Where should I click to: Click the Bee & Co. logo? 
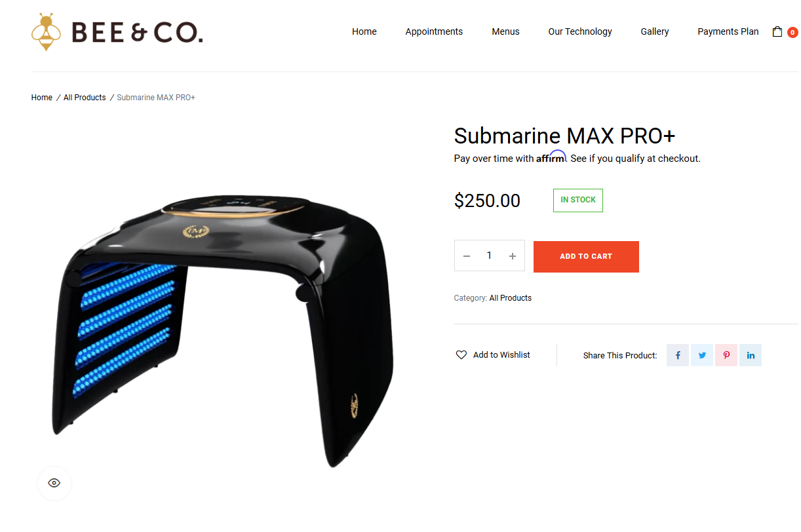pyautogui.click(x=117, y=31)
